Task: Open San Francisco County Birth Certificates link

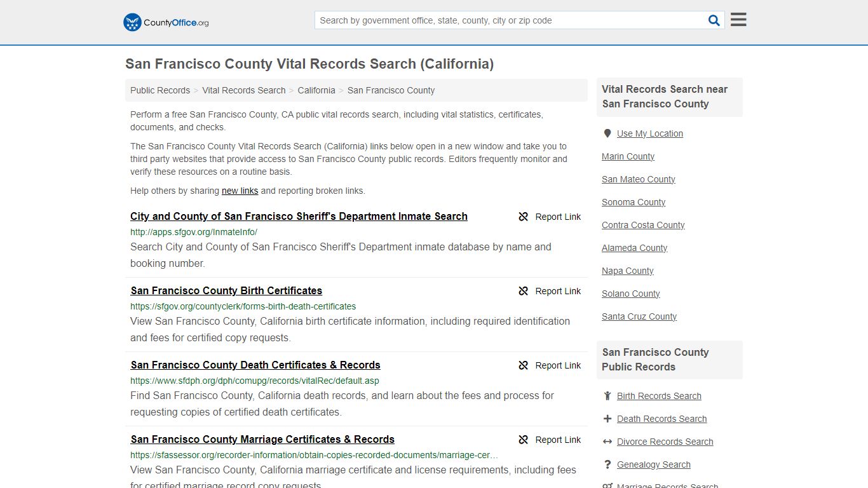Action: click(226, 290)
